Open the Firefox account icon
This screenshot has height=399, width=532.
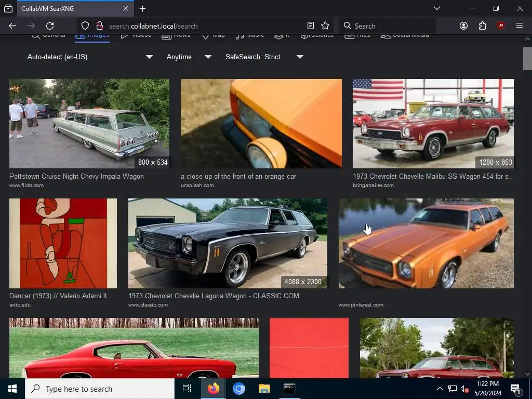pos(463,26)
